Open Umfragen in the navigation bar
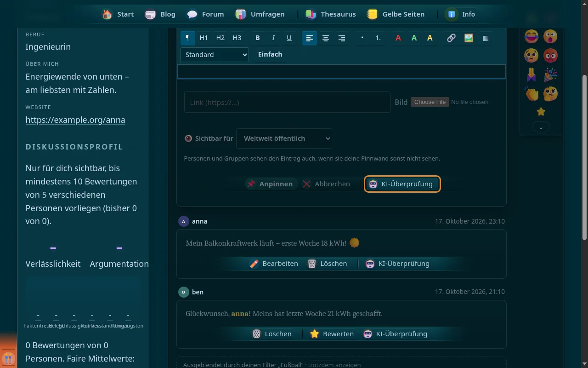588x368 pixels. 260,14
